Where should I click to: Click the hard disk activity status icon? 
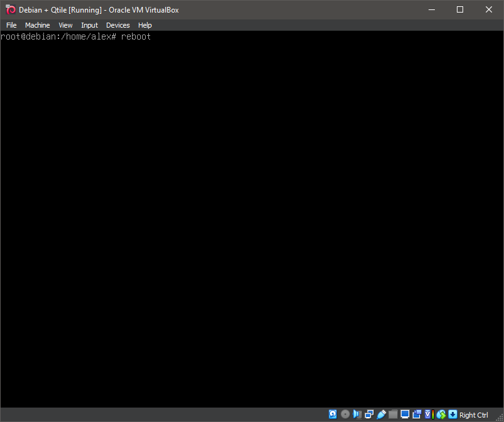(x=333, y=414)
